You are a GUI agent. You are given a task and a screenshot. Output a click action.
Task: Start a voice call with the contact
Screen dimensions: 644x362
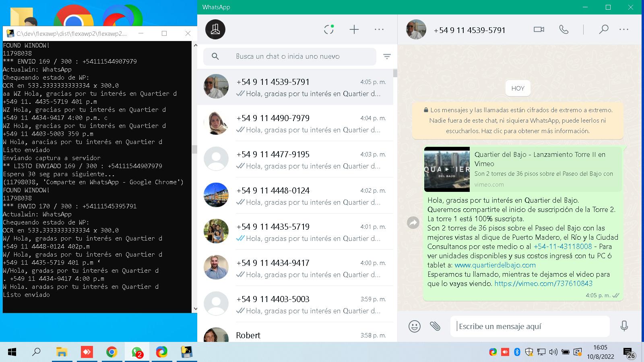click(x=564, y=29)
